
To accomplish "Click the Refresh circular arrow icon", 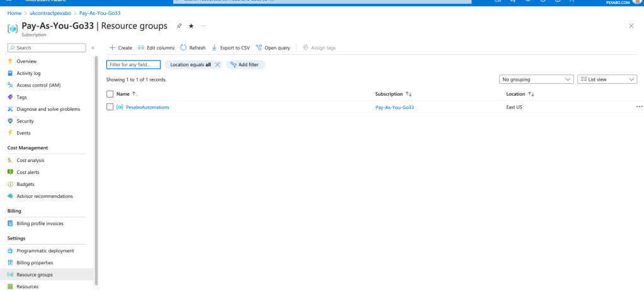I will click(184, 48).
